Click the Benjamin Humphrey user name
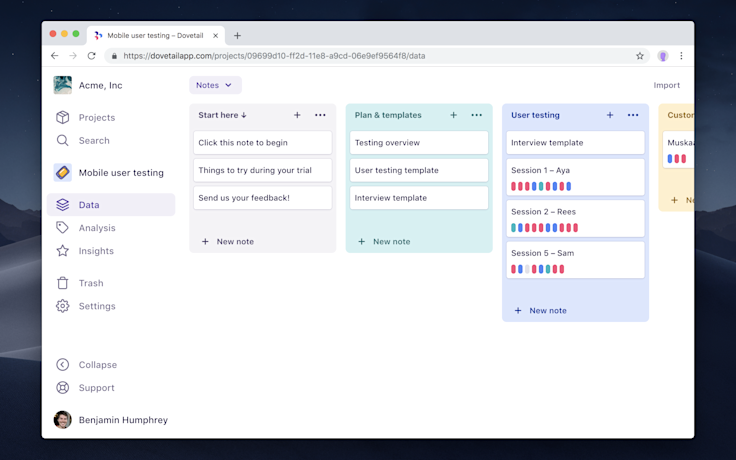736x460 pixels. pyautogui.click(x=123, y=420)
